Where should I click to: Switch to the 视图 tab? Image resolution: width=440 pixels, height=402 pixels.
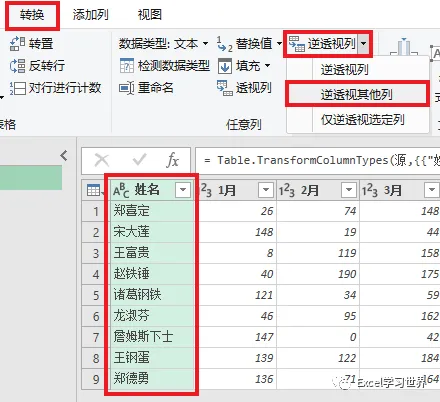[x=150, y=15]
